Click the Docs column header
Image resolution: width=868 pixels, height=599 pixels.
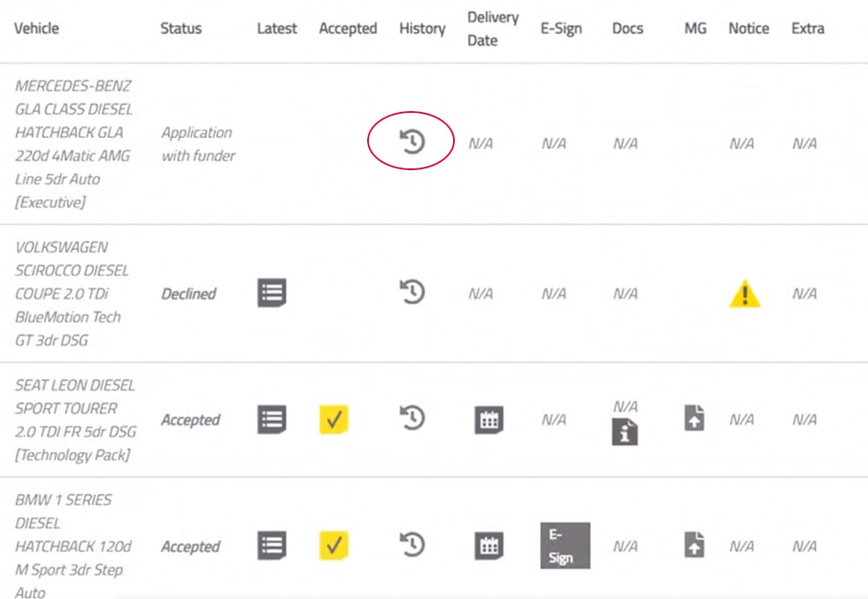point(628,29)
